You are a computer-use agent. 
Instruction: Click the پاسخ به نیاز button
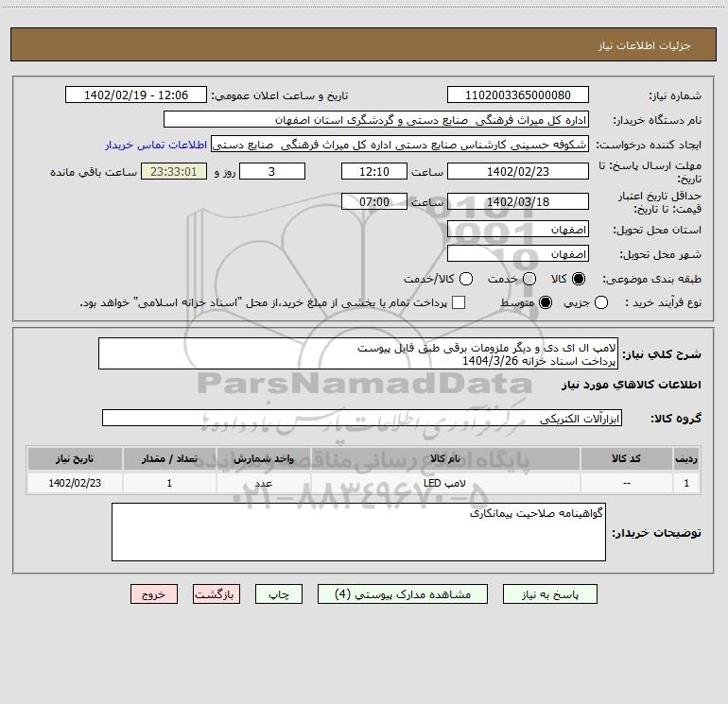[x=549, y=594]
